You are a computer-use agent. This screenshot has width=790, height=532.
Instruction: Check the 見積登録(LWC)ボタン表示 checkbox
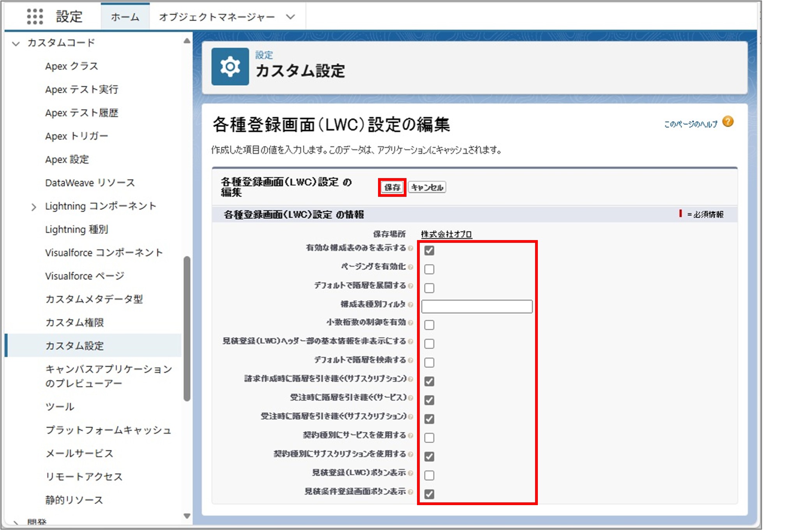point(429,475)
